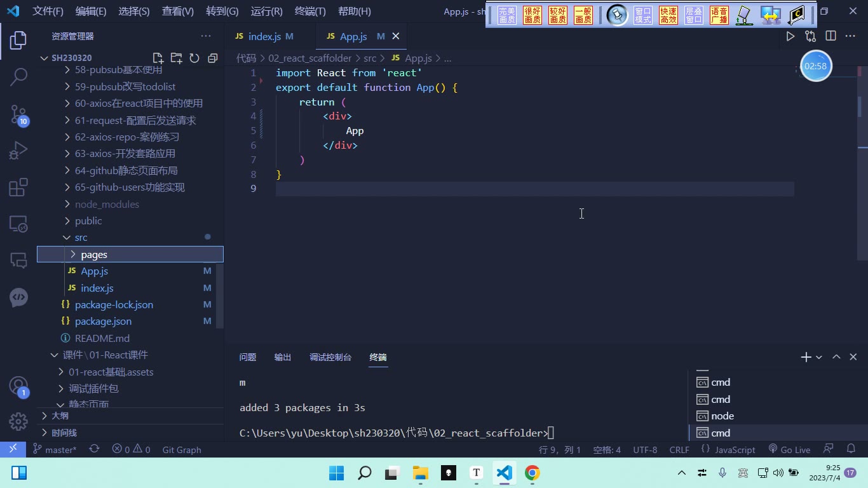Refresh the explorer tree
The height and width of the screenshot is (488, 868).
click(194, 58)
